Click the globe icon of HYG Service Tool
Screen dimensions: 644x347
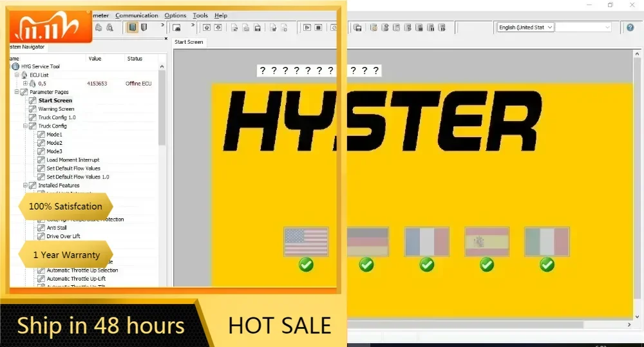[15, 66]
